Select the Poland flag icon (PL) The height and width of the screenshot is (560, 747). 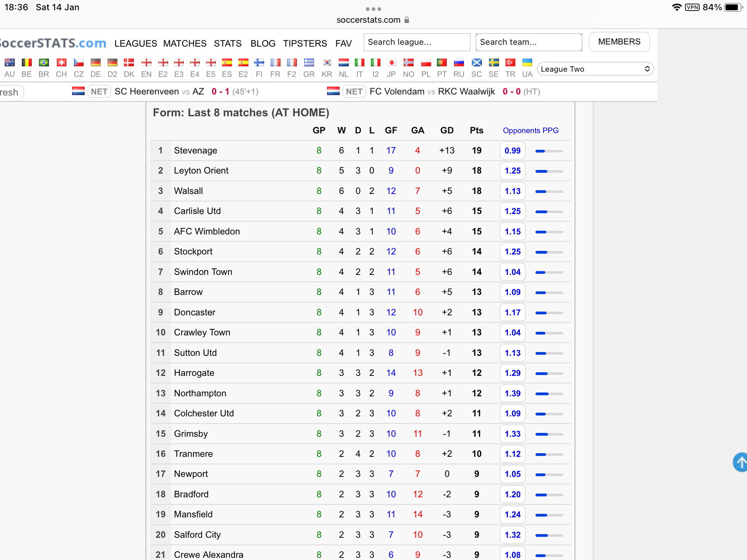426,63
